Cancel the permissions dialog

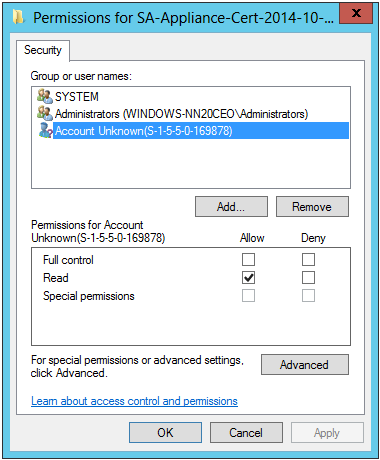(246, 433)
